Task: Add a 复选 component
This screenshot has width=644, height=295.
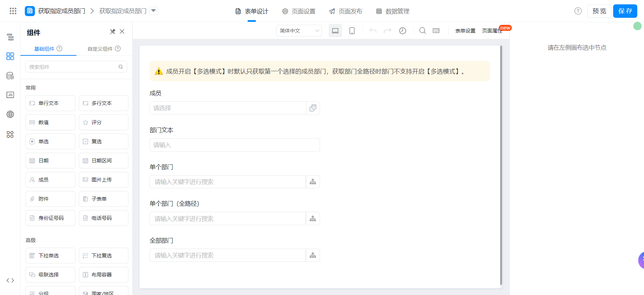Action: 104,141
